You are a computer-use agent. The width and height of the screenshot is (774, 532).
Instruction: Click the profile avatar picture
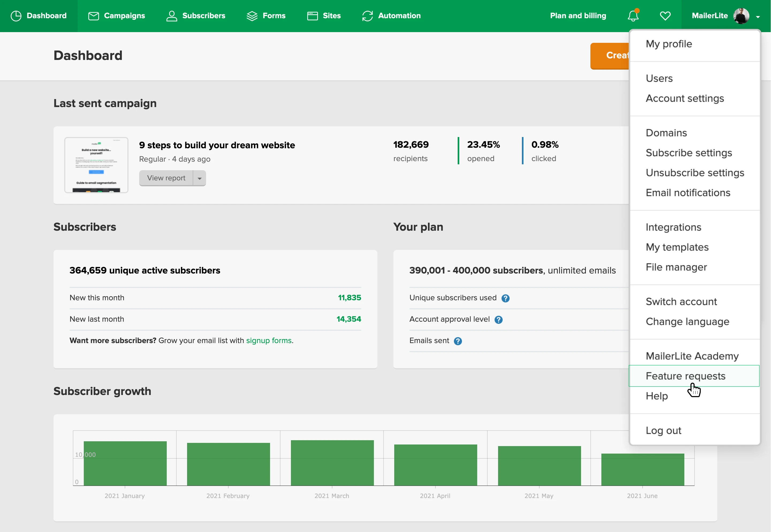click(741, 16)
